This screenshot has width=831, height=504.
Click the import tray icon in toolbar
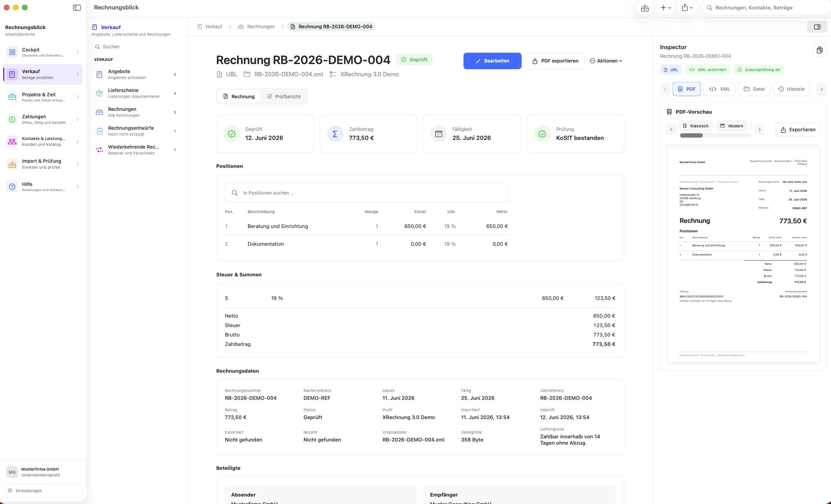coord(645,7)
